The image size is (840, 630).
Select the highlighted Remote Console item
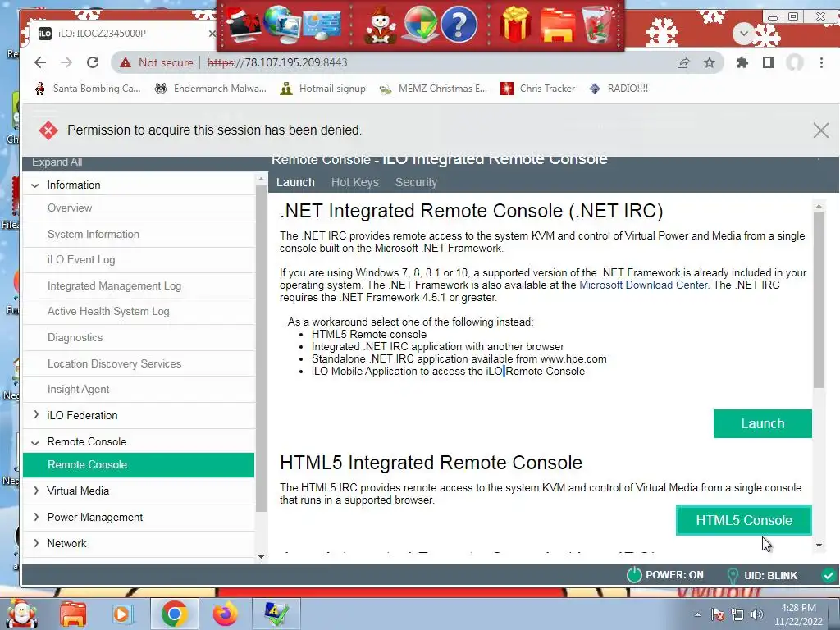[x=139, y=465]
